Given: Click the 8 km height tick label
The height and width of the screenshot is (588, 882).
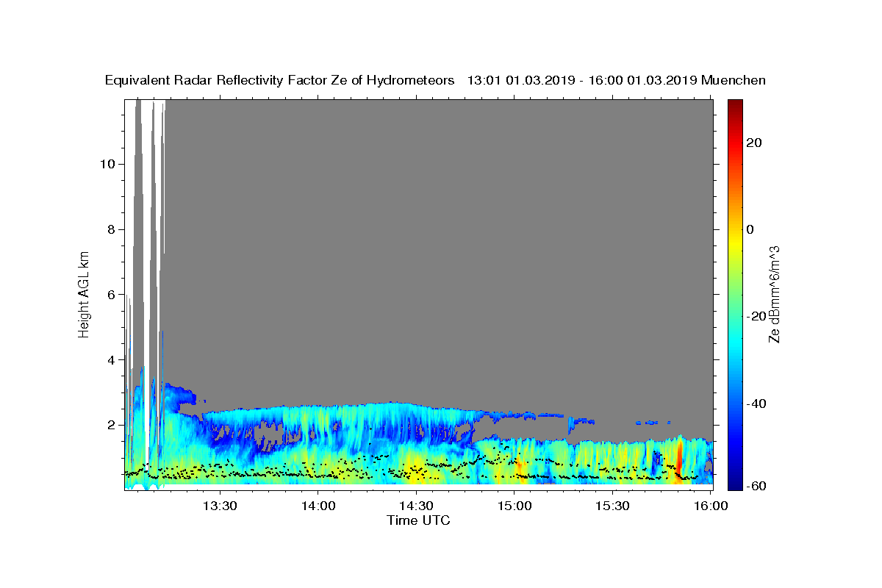Looking at the screenshot, I should click(x=112, y=229).
